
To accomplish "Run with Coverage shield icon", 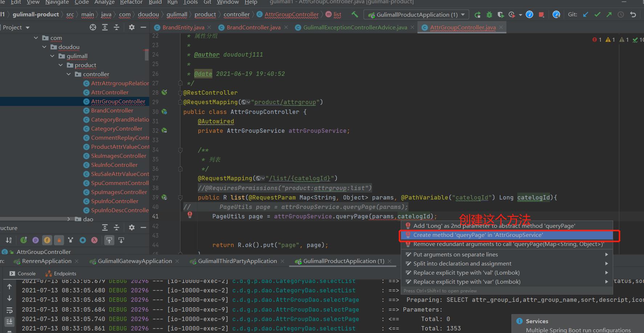I will point(501,15).
